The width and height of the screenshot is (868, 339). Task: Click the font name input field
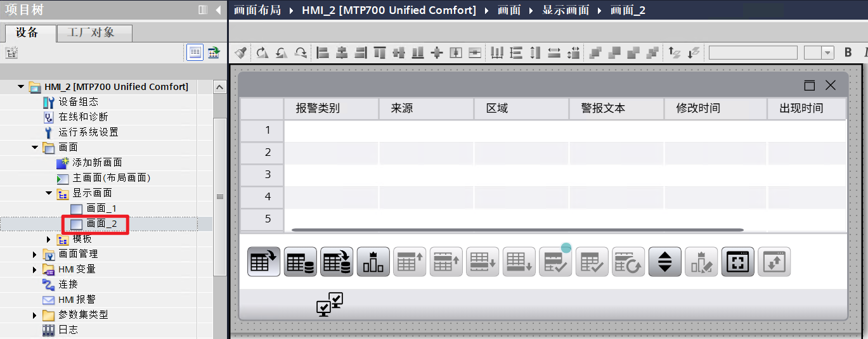(x=753, y=53)
